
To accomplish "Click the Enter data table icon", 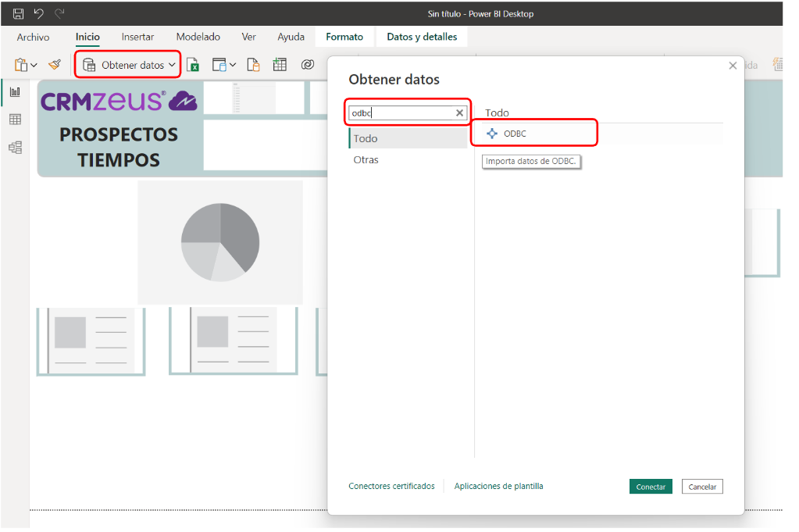I will coord(280,65).
